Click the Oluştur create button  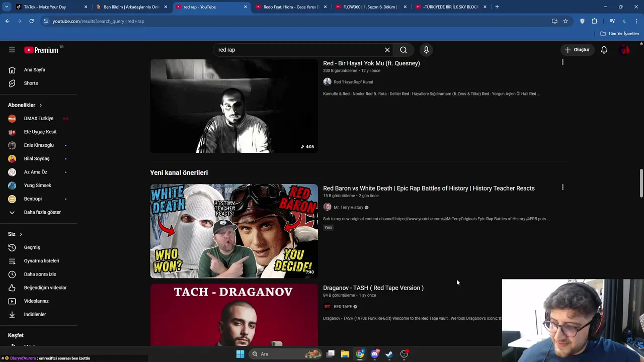[x=577, y=50]
